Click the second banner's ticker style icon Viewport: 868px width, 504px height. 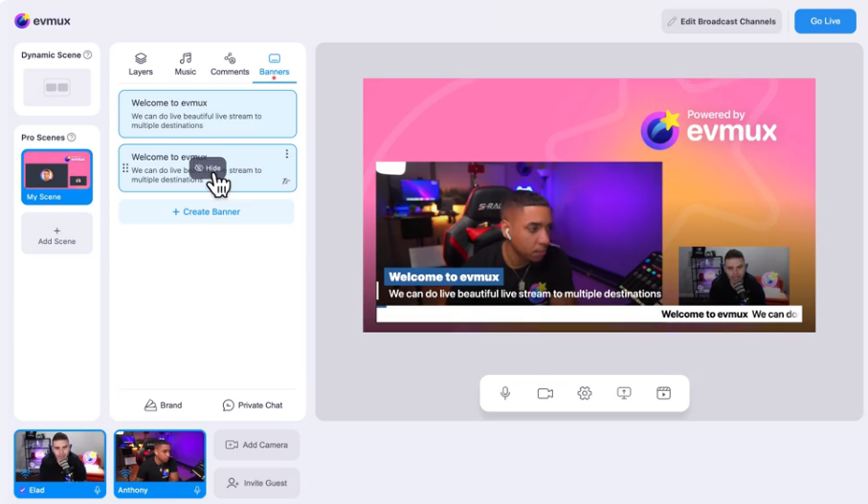coord(285,181)
